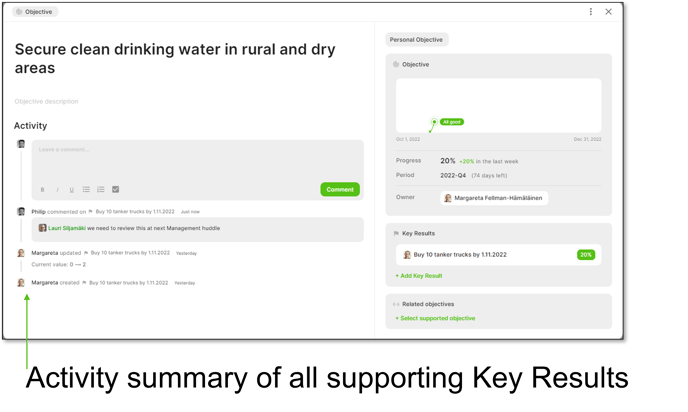This screenshot has height=412, width=688.
Task: Open the three-dot more options menu
Action: pos(591,12)
